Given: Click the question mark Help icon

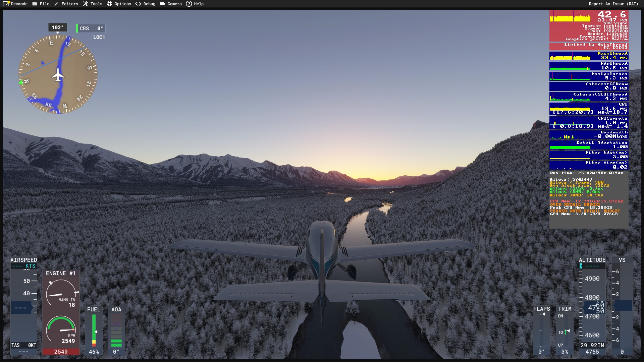Looking at the screenshot, I should pyautogui.click(x=189, y=4).
